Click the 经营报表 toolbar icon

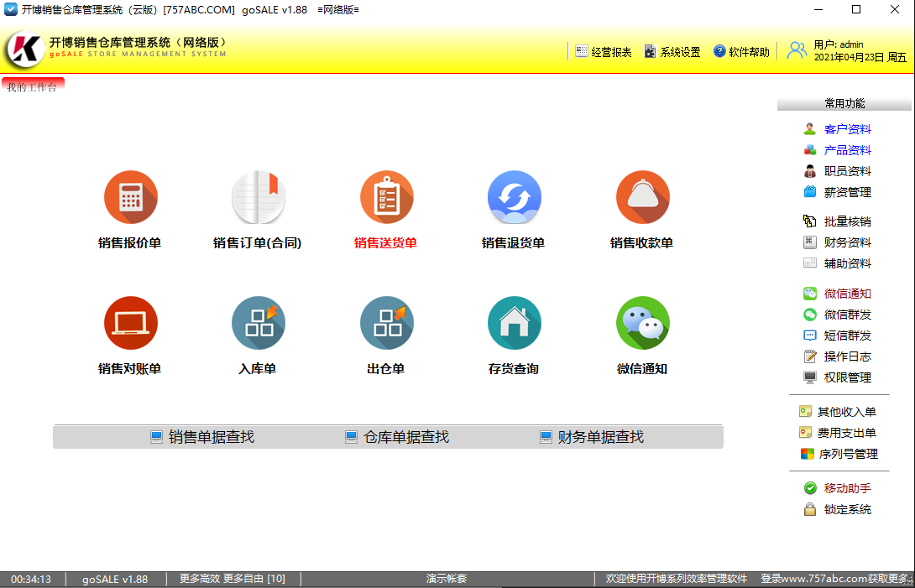tap(581, 51)
